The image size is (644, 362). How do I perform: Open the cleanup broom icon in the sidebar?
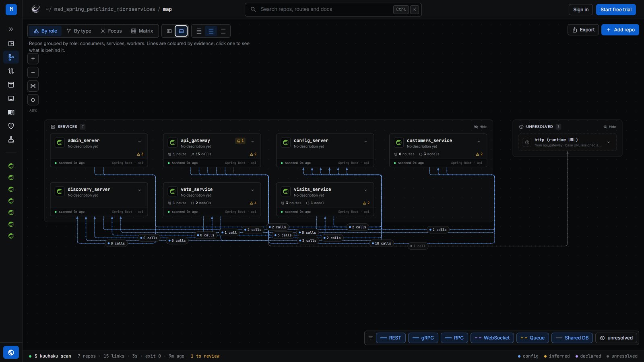tap(11, 140)
